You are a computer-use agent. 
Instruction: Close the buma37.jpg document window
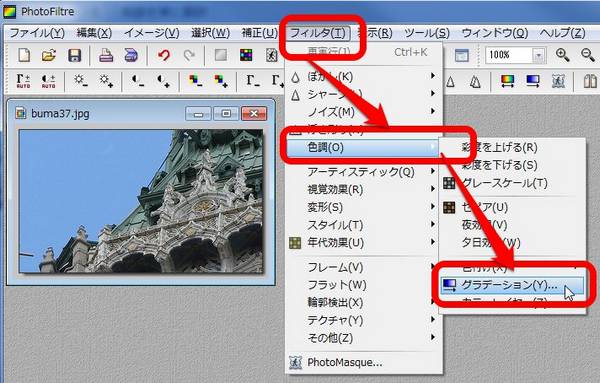(x=254, y=114)
